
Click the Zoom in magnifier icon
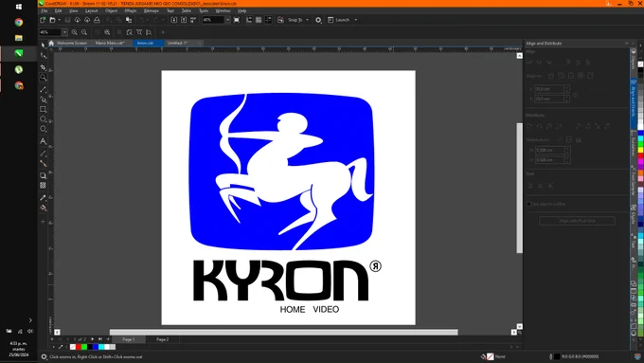pyautogui.click(x=74, y=32)
